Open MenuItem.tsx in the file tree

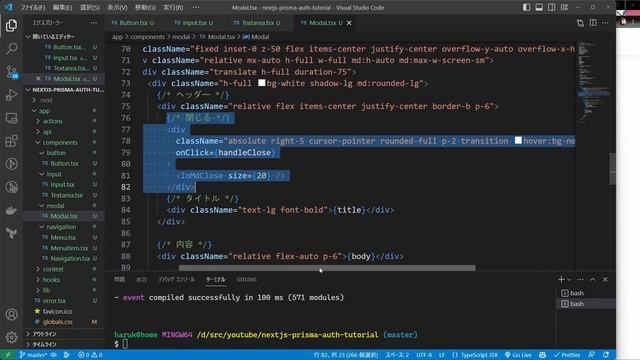tap(63, 248)
